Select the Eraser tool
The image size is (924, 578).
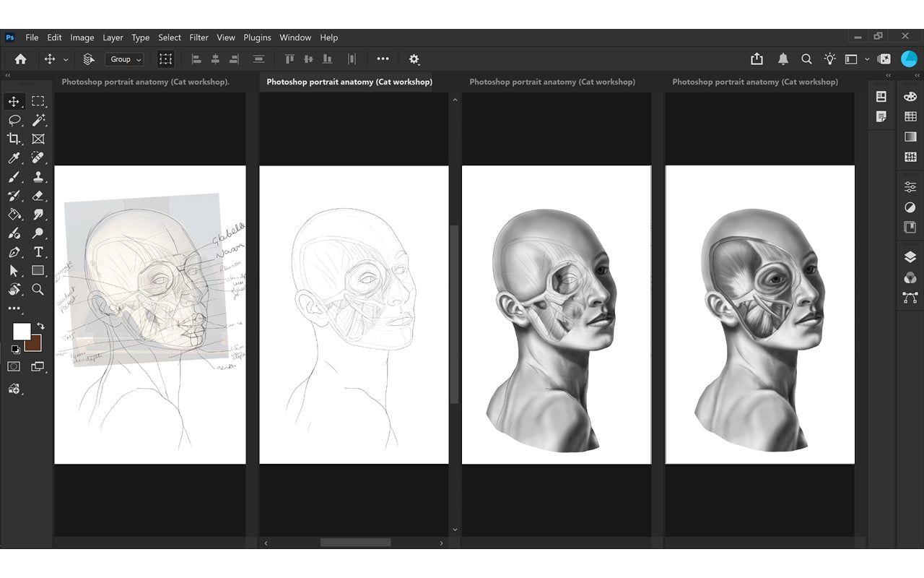38,195
